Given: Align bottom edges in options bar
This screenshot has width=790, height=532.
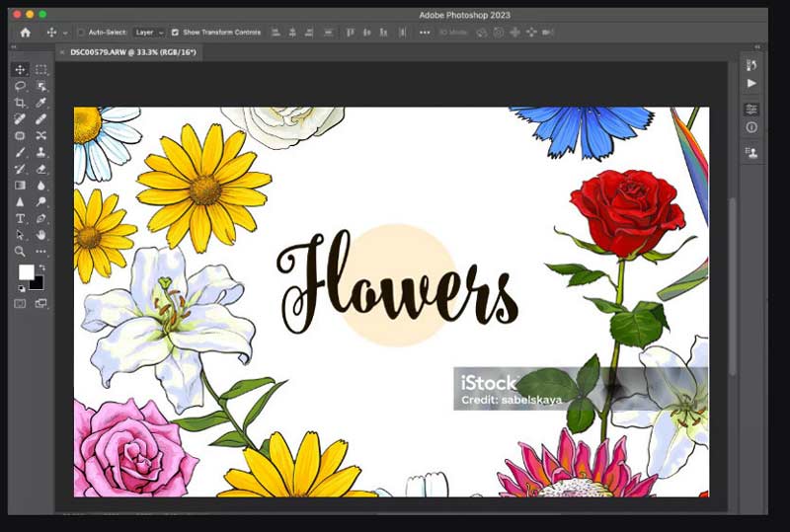Looking at the screenshot, I should (383, 33).
